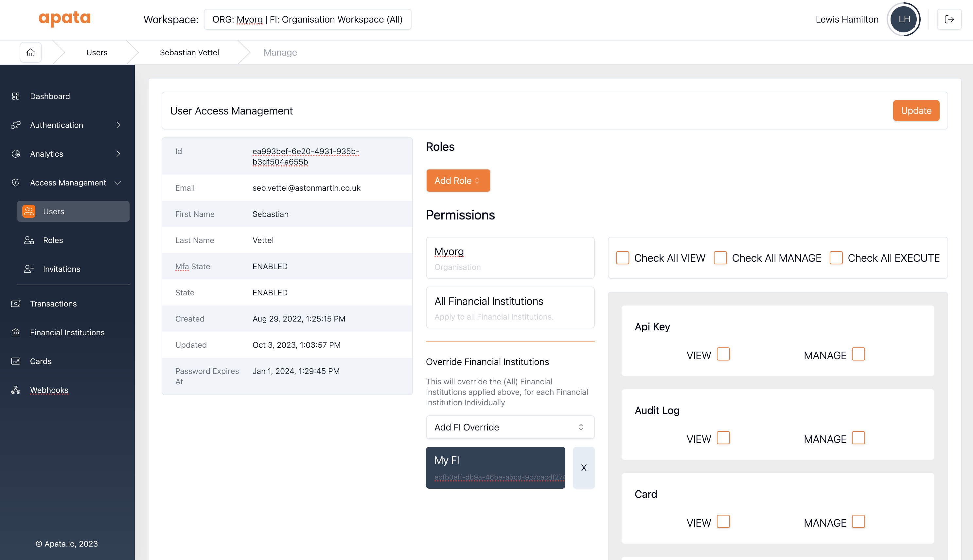Image resolution: width=973 pixels, height=560 pixels.
Task: Click the Cards sidebar icon
Action: pyautogui.click(x=16, y=361)
